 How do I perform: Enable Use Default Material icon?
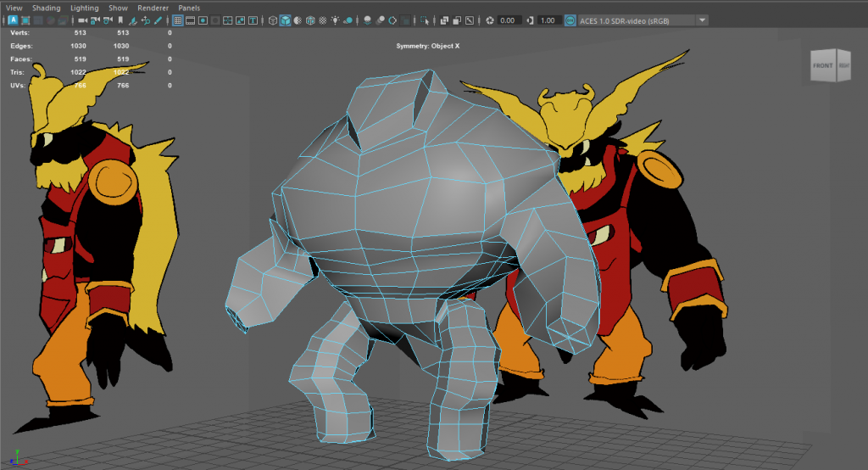(298, 20)
